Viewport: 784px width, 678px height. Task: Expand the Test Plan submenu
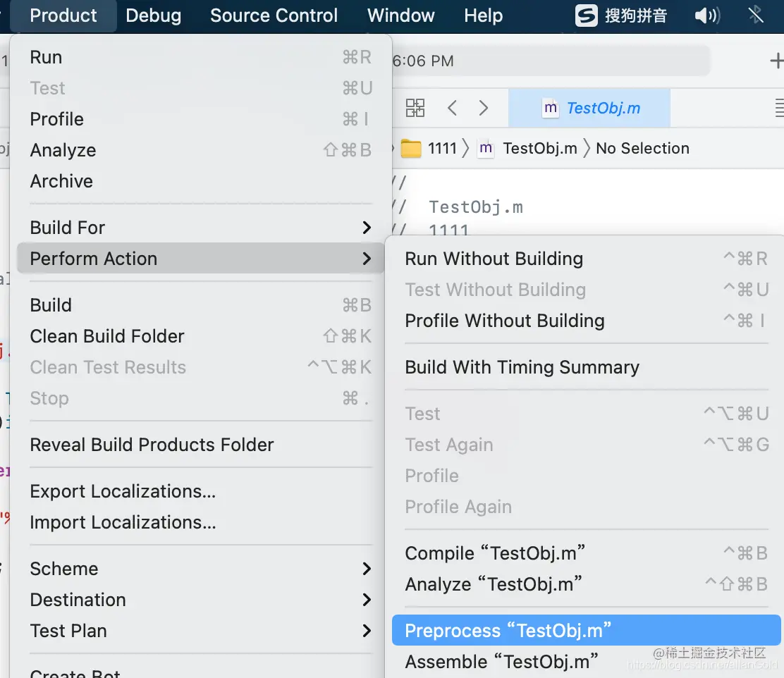[200, 631]
